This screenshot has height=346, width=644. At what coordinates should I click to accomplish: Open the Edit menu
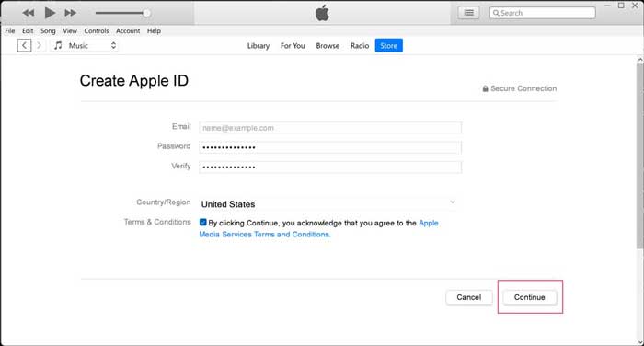click(x=28, y=30)
